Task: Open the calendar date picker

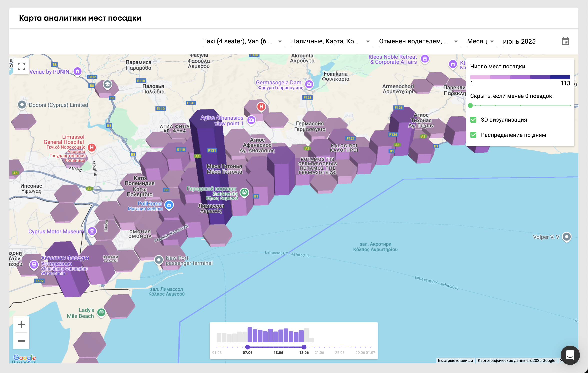Action: (x=565, y=41)
